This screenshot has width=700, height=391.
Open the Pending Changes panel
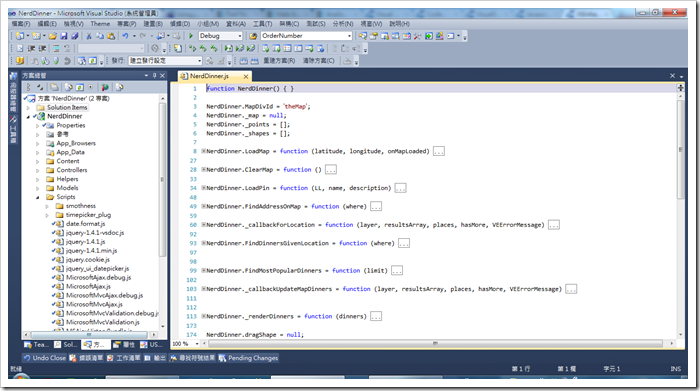(x=248, y=358)
